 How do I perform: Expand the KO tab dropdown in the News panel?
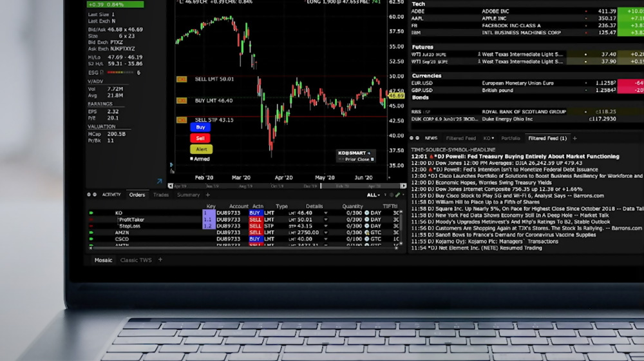click(x=493, y=138)
